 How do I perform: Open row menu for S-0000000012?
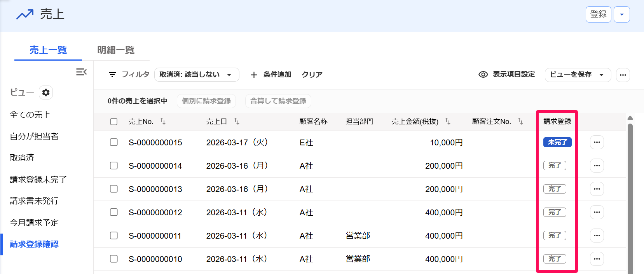[x=597, y=212]
